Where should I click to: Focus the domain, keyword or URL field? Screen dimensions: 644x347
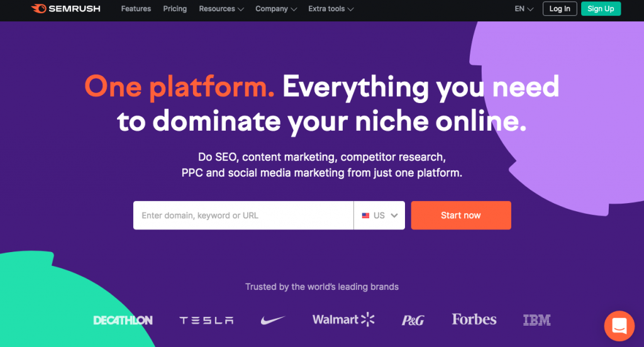coord(243,215)
